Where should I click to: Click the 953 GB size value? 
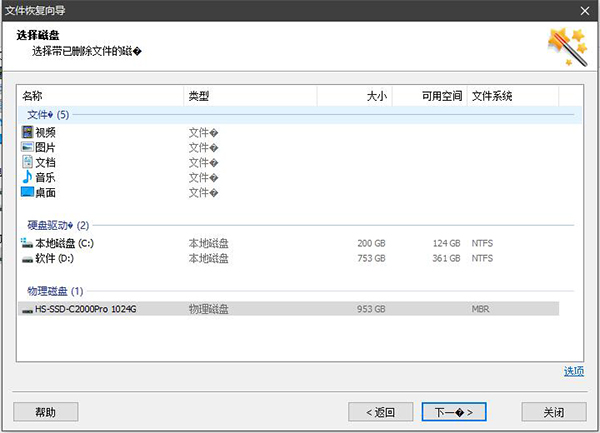click(x=371, y=309)
